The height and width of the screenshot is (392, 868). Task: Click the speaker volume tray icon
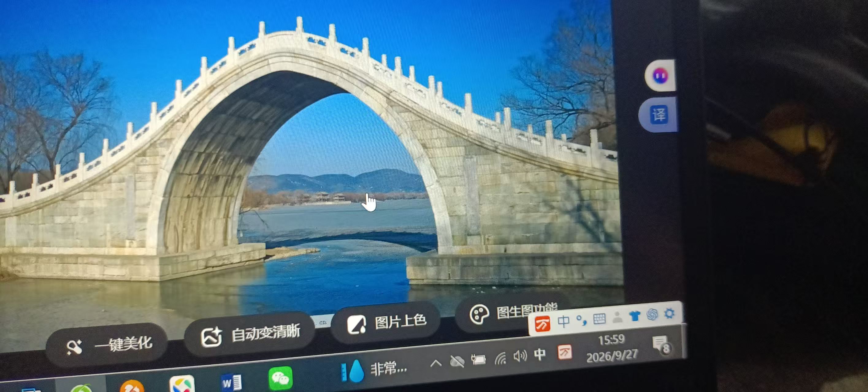tap(520, 356)
